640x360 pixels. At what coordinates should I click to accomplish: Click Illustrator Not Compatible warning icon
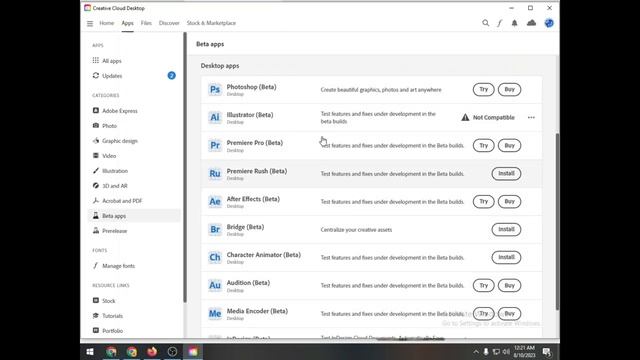[465, 118]
